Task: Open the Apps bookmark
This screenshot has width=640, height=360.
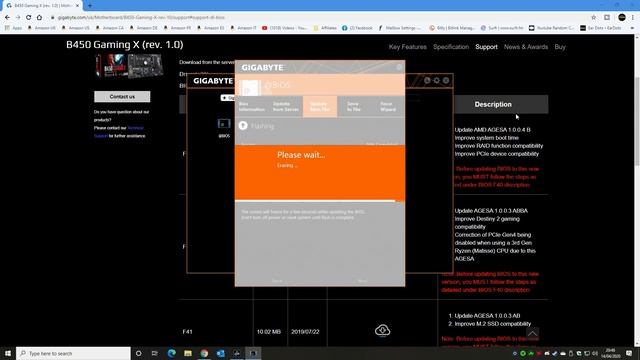Action: (x=13, y=28)
